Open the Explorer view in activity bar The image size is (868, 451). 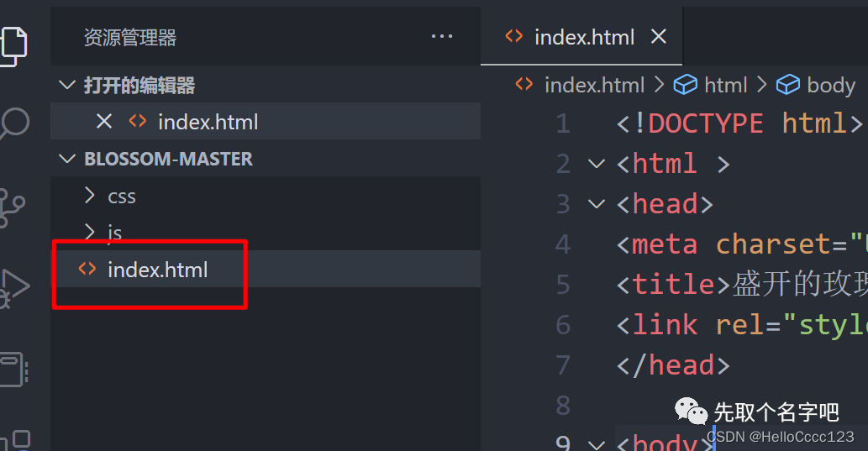(13, 46)
